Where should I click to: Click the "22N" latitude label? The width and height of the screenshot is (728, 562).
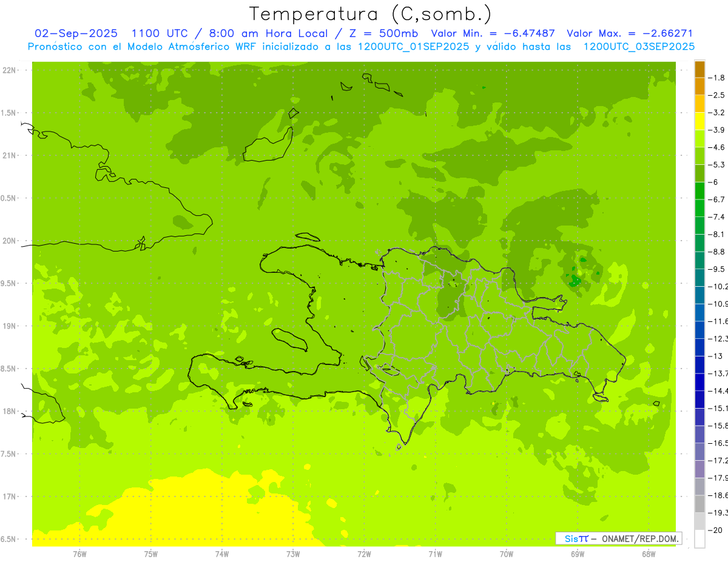tap(8, 70)
